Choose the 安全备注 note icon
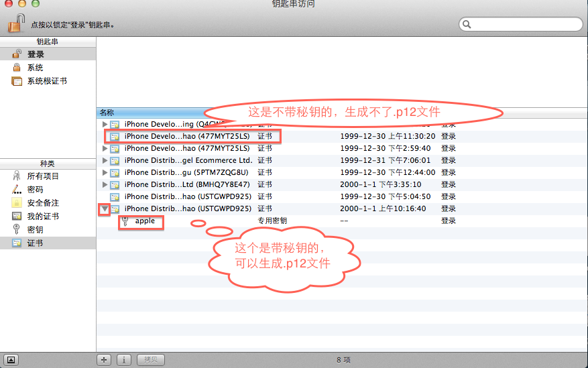 17,202
